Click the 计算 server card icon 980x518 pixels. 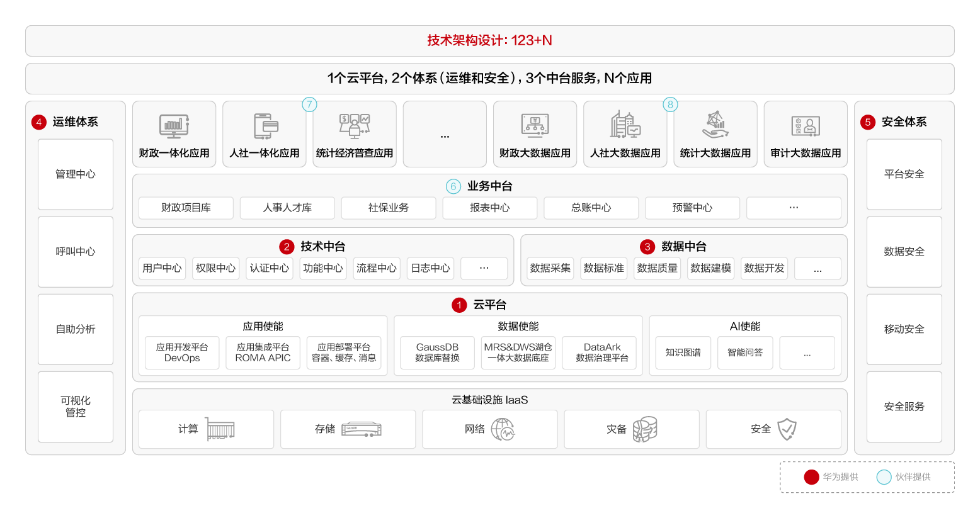(220, 429)
